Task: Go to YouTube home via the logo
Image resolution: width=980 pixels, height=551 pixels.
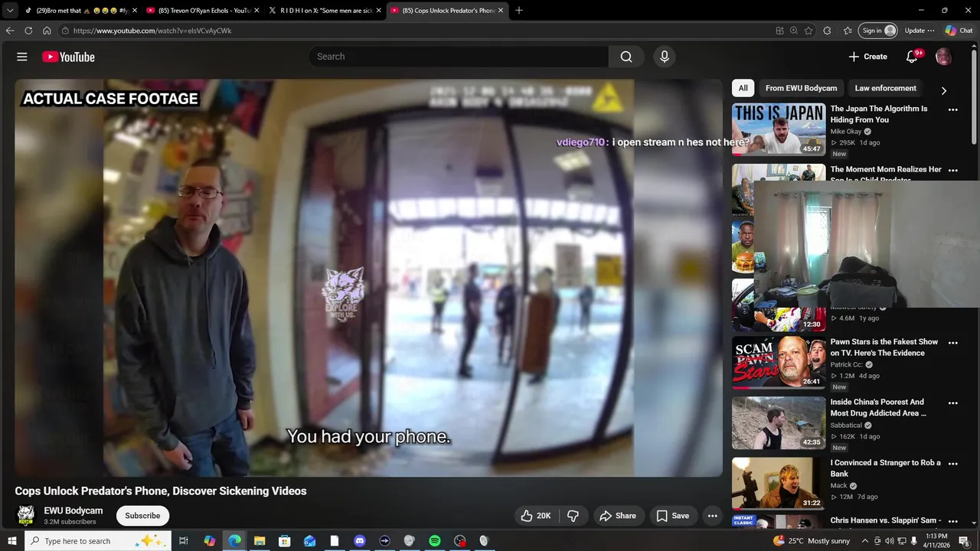Action: pos(68,57)
